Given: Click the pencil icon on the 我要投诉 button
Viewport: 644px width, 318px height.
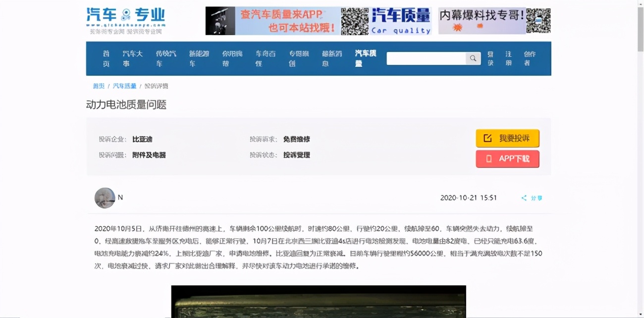Looking at the screenshot, I should pos(487,138).
